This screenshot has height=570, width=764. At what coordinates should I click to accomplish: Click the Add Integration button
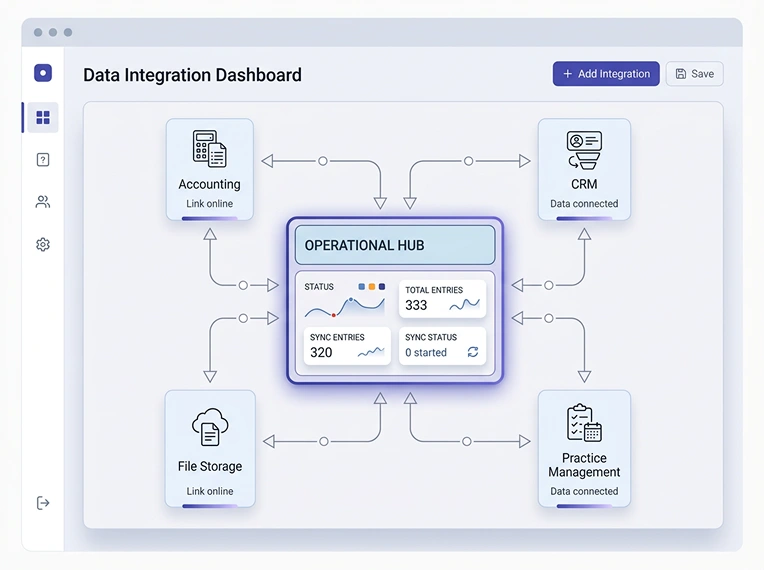click(606, 74)
